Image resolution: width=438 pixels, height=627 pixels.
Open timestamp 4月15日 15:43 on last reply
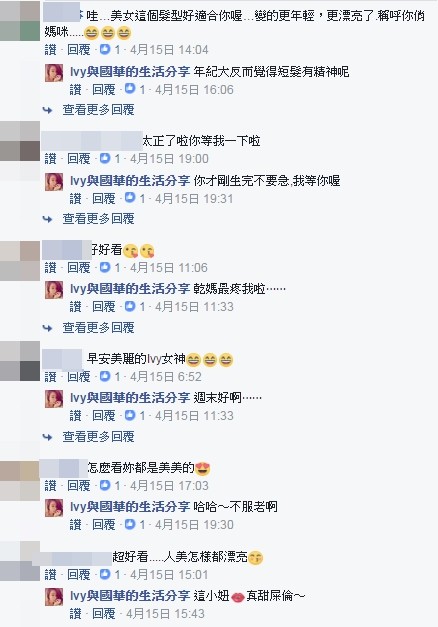[166, 613]
